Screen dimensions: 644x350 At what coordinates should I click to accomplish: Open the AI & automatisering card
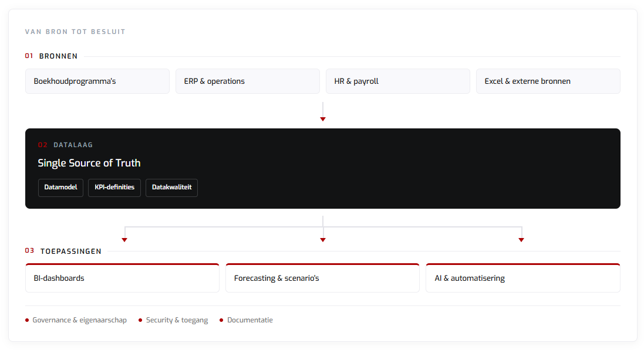tap(523, 278)
